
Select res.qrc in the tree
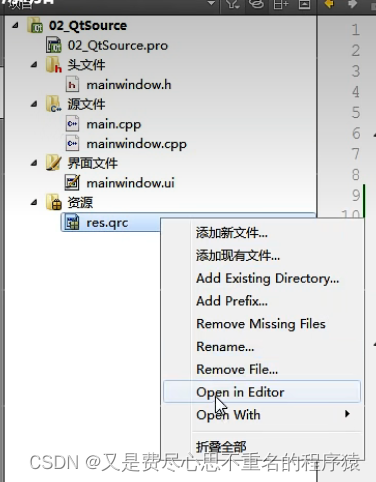pos(107,223)
